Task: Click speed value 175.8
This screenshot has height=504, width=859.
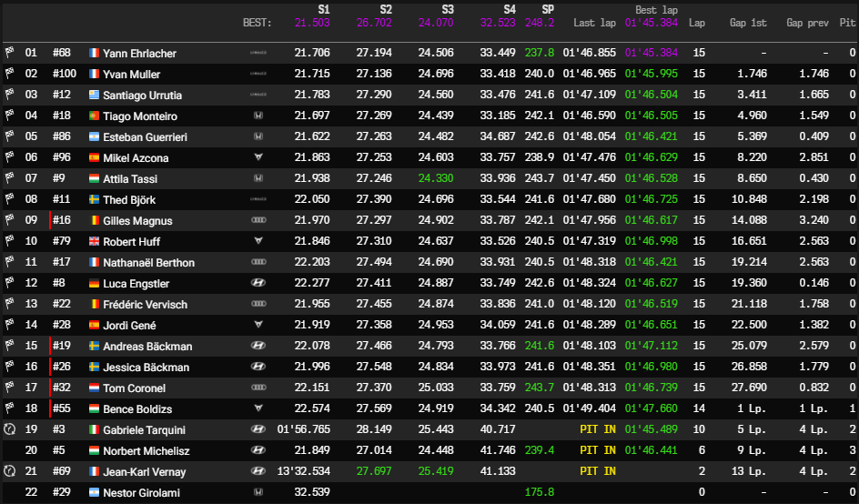Action: click(540, 492)
